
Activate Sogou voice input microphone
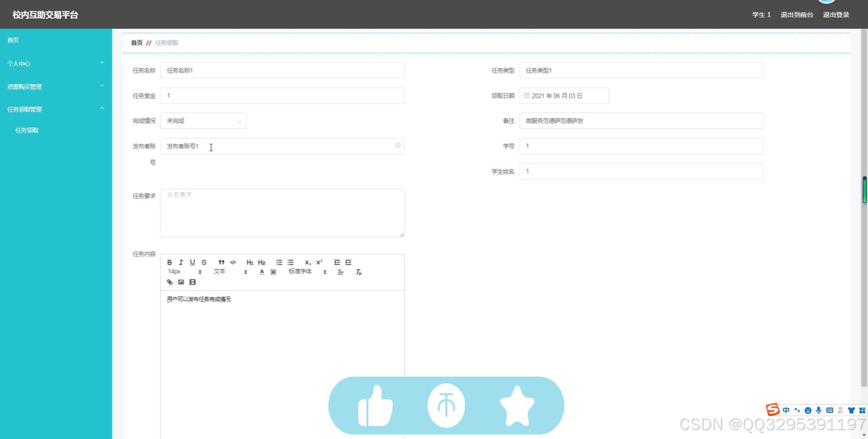click(x=819, y=410)
